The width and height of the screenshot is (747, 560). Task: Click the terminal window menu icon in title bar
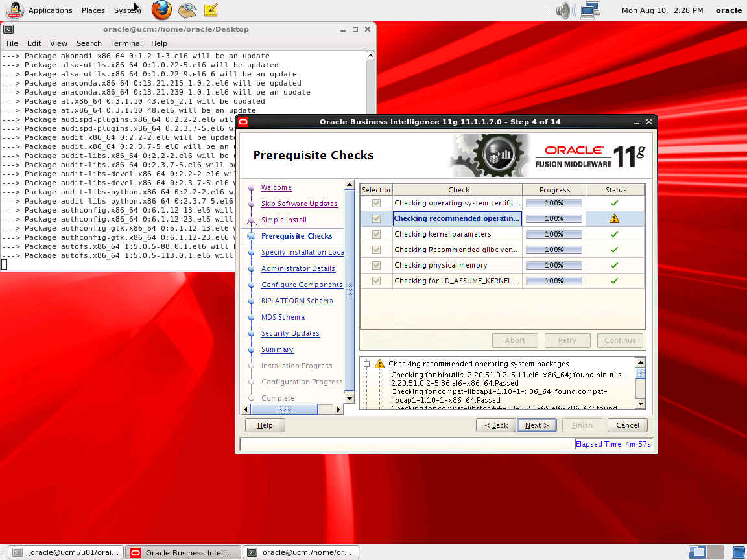coord(8,30)
